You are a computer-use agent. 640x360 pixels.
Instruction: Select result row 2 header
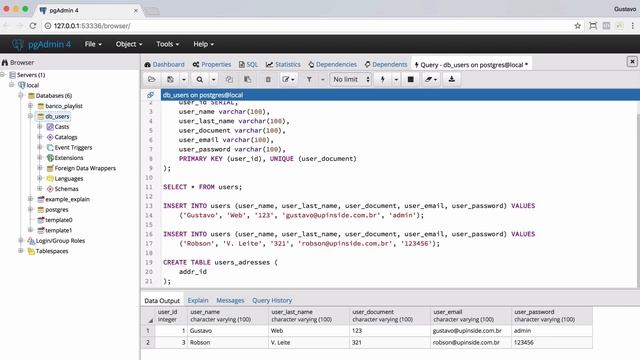click(x=148, y=342)
